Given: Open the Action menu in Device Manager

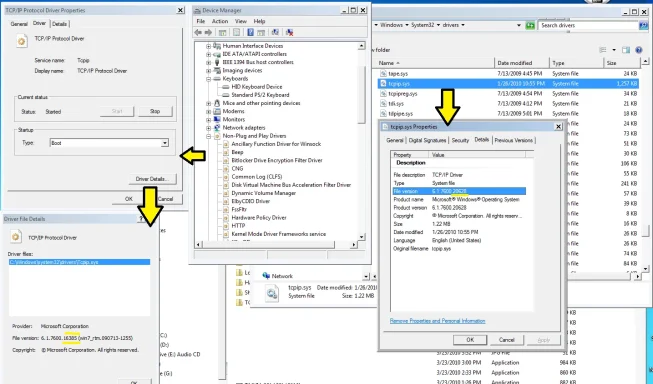Looking at the screenshot, I should [220, 21].
